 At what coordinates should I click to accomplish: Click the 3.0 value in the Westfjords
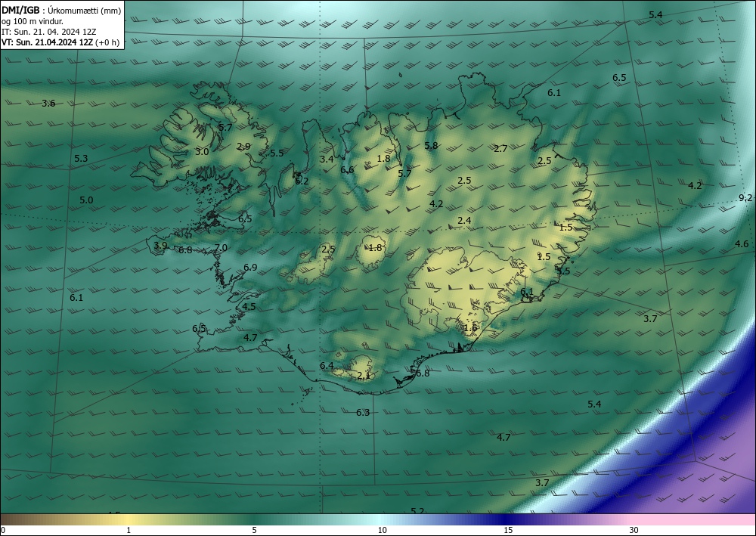pyautogui.click(x=202, y=152)
